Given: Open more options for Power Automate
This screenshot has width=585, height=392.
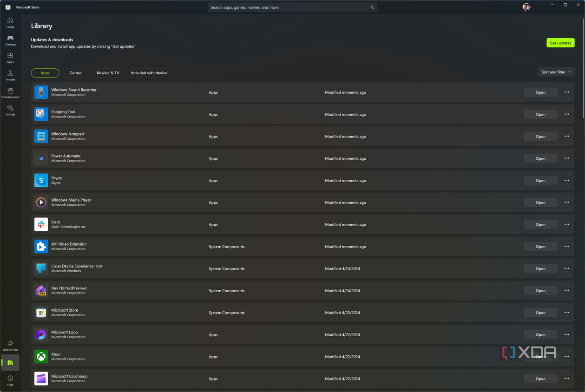Looking at the screenshot, I should click(566, 158).
